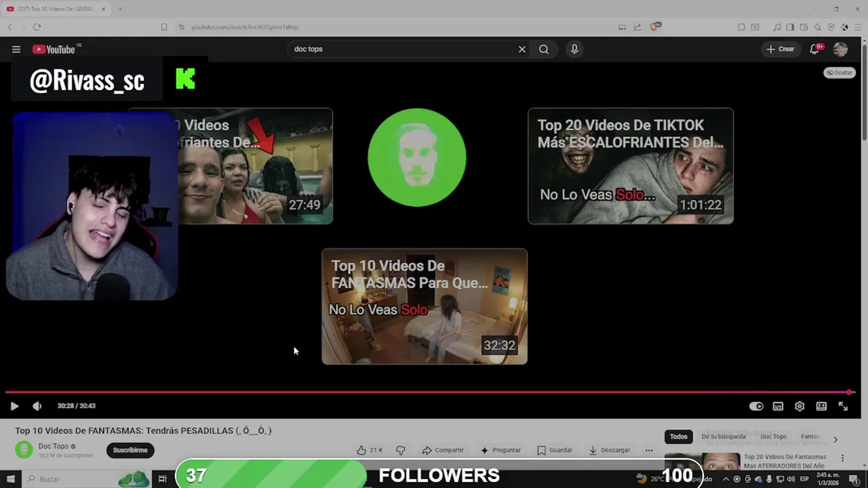Viewport: 868px width, 488px height.
Task: Open the extensions puzzle icon
Action: coord(741,27)
